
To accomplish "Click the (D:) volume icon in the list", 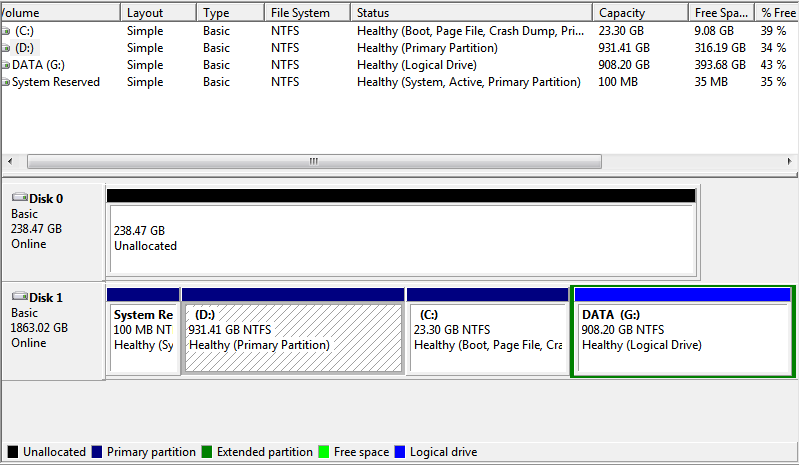I will coord(5,48).
